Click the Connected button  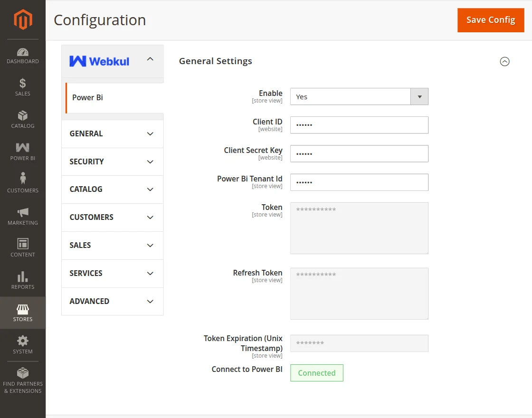(x=317, y=373)
